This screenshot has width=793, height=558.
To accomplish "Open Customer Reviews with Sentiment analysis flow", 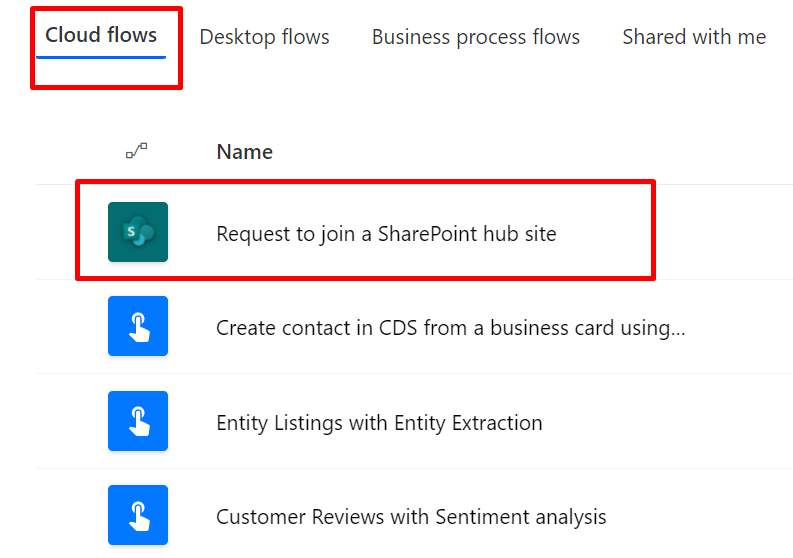I will (x=411, y=517).
